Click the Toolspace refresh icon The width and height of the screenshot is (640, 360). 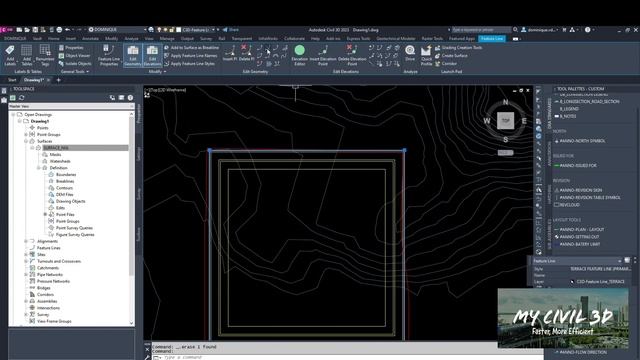[x=22, y=98]
